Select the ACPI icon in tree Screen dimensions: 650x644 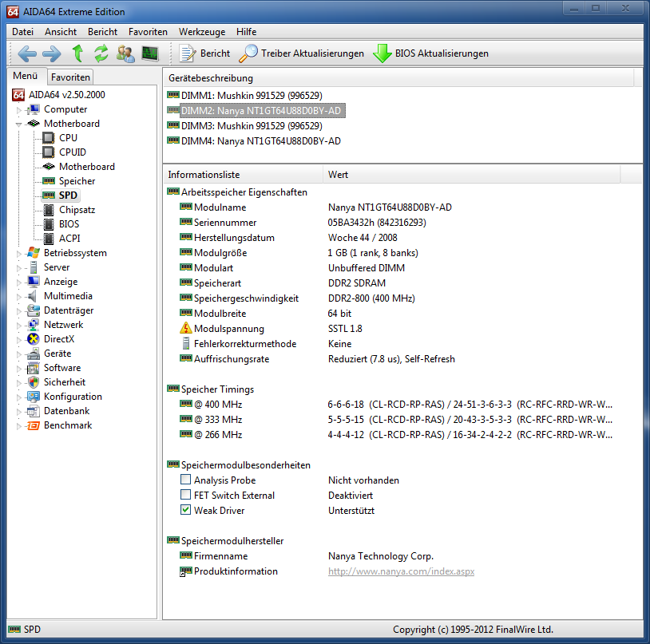click(x=49, y=239)
